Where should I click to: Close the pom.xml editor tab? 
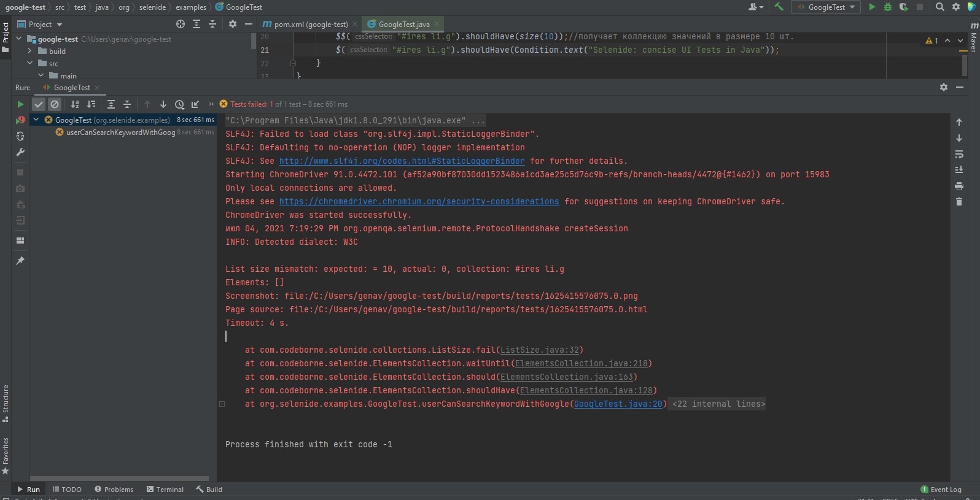click(355, 25)
